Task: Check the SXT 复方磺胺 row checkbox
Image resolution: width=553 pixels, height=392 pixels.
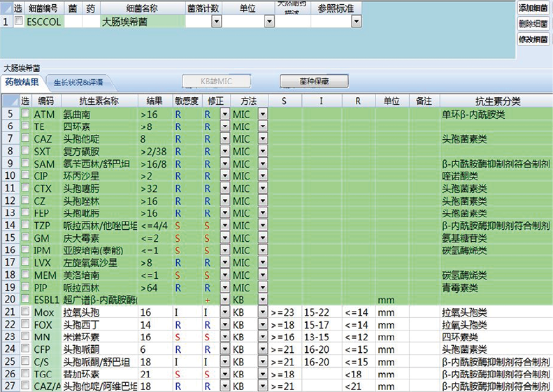Action: (25, 151)
